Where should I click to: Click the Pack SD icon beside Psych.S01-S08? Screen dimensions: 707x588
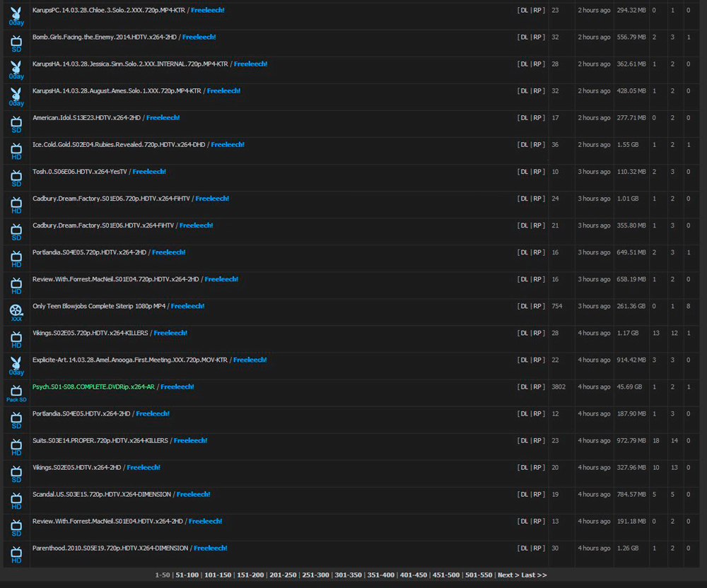[16, 394]
